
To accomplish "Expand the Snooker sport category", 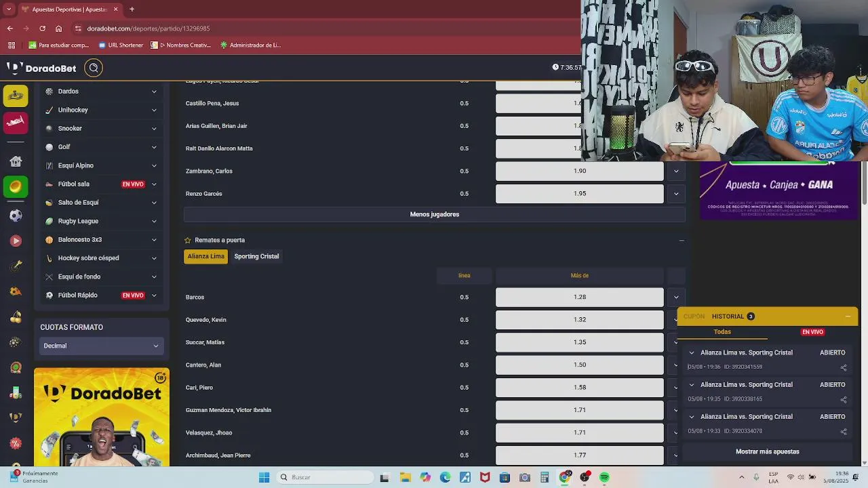I will click(x=154, y=128).
